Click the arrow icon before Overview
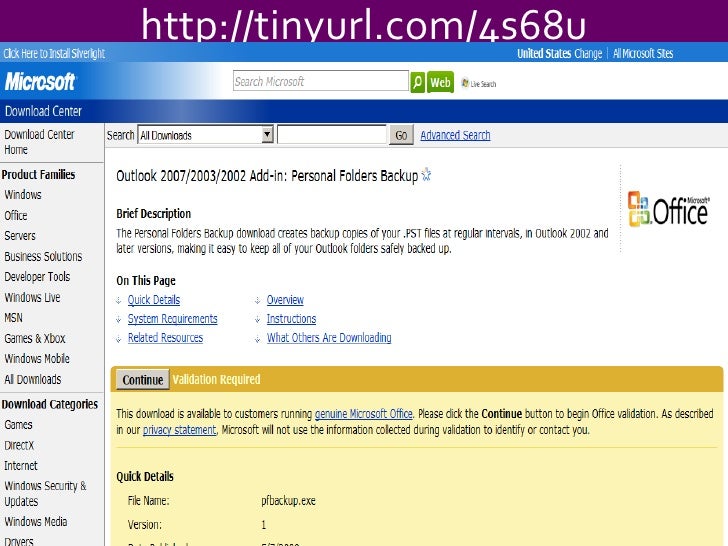Image resolution: width=728 pixels, height=546 pixels. point(258,300)
